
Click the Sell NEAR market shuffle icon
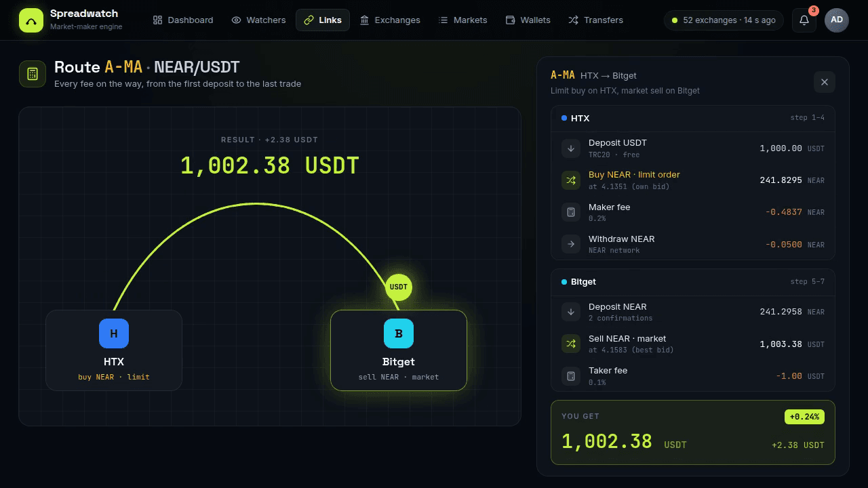point(571,344)
